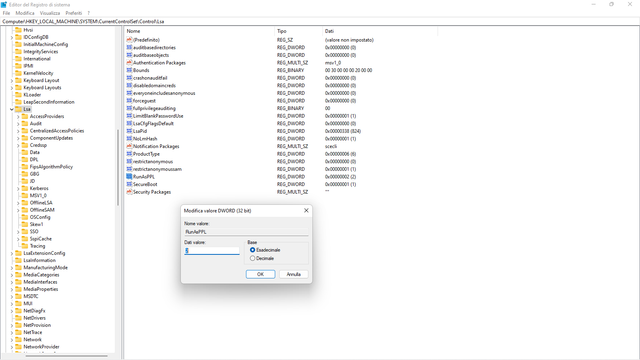Click the LimitBlankPasswordUse value icon
This screenshot has height=360, width=640.
[129, 116]
